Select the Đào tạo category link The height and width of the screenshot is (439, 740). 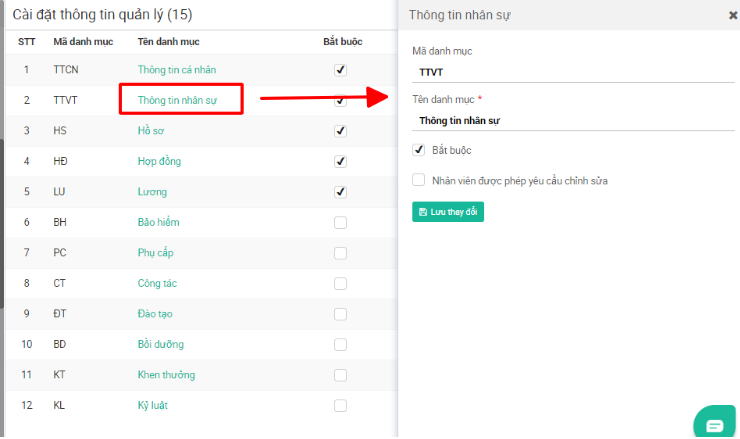click(x=155, y=314)
